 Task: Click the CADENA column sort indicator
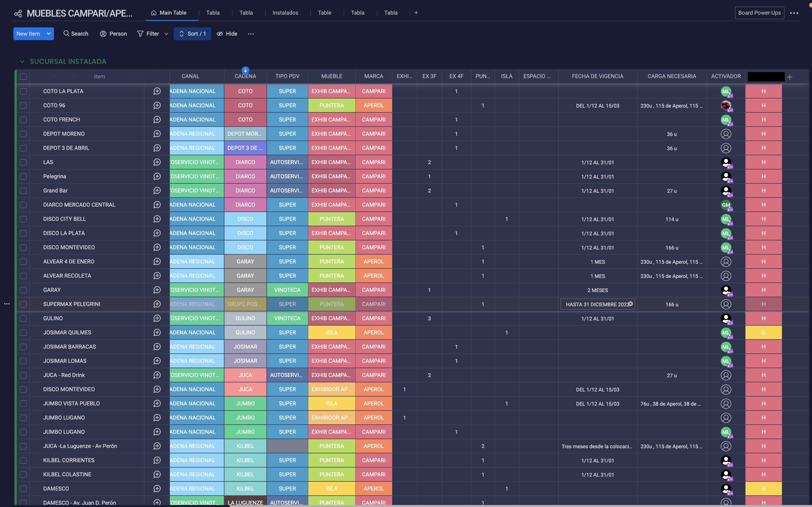245,70
